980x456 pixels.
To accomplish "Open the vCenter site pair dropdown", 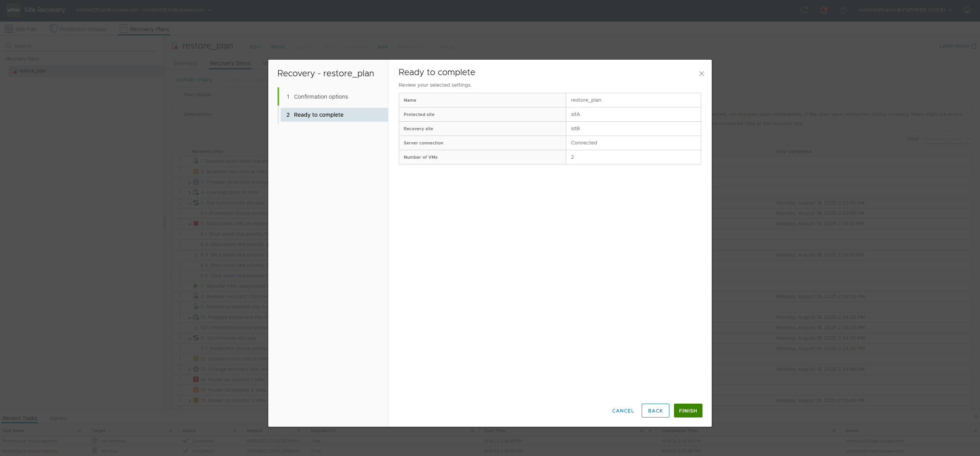I will point(144,10).
